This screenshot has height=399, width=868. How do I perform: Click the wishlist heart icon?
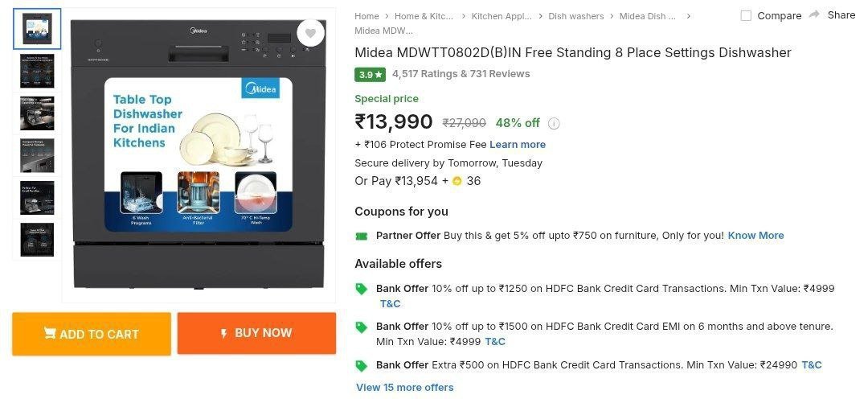[310, 33]
